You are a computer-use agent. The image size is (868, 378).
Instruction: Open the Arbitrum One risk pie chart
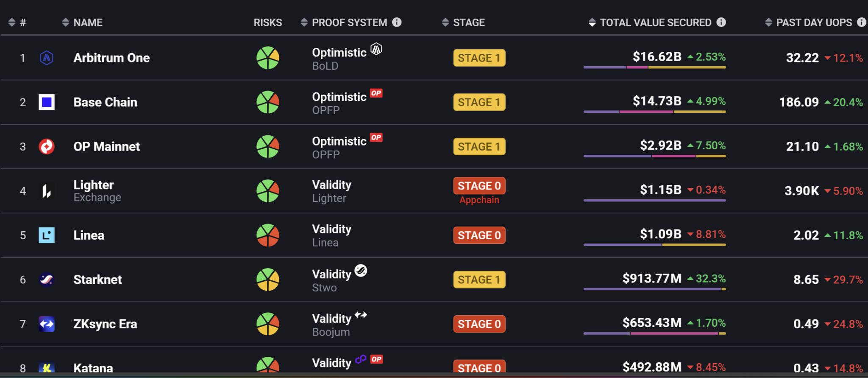[268, 58]
